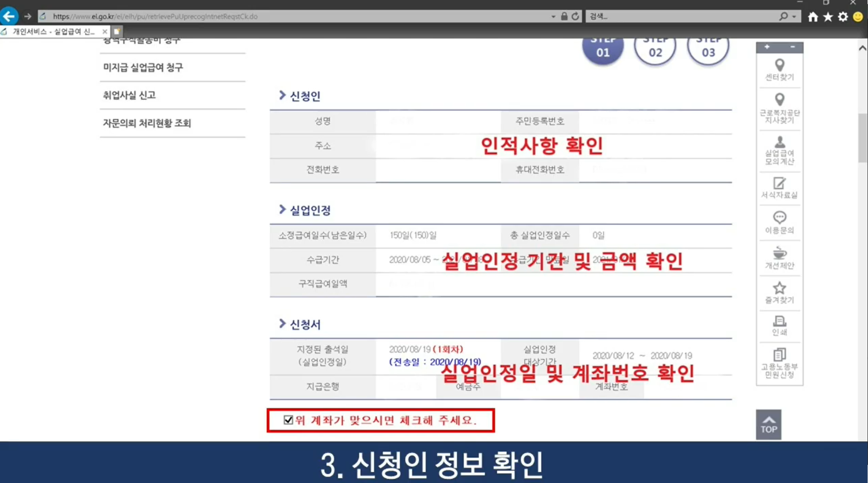The image size is (868, 483).
Task: Open the address bar autocomplete dropdown
Action: click(552, 16)
